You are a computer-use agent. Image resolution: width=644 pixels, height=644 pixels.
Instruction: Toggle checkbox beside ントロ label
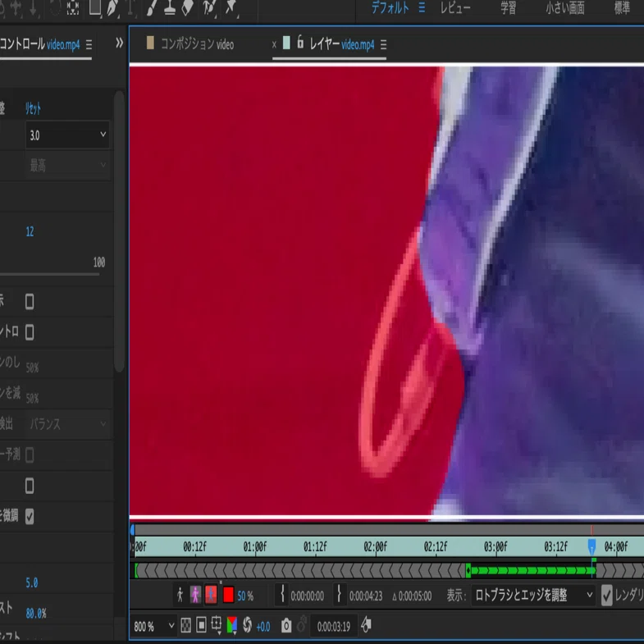(30, 332)
